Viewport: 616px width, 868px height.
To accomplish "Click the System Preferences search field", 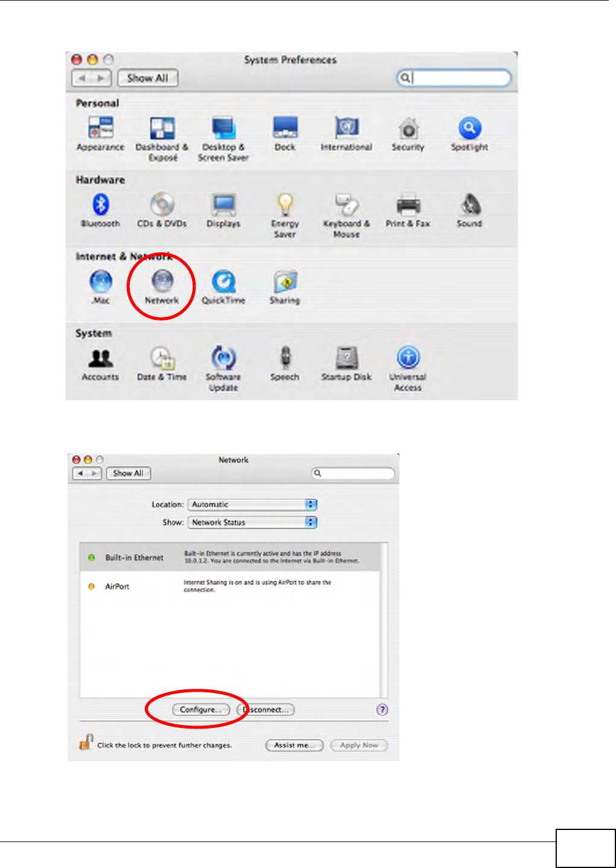I will pyautogui.click(x=454, y=78).
